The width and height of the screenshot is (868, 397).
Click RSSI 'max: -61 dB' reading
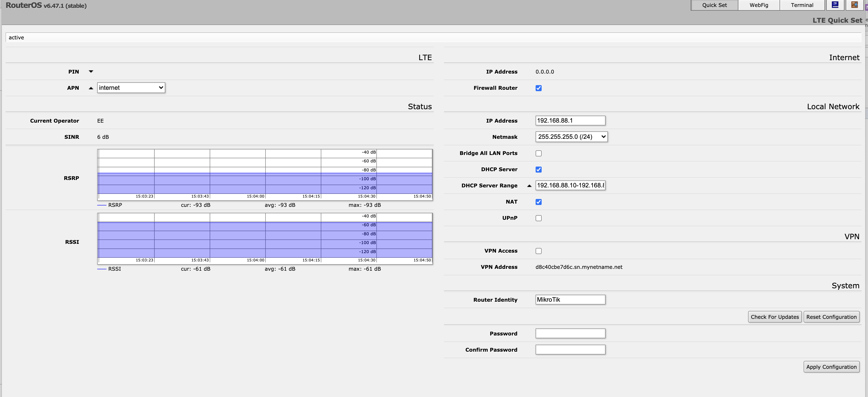(x=365, y=269)
